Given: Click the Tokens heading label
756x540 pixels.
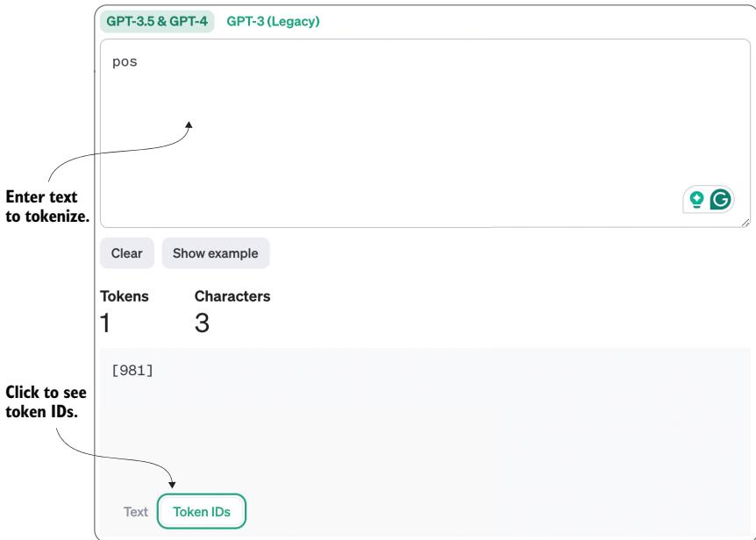Looking at the screenshot, I should pyautogui.click(x=124, y=296).
